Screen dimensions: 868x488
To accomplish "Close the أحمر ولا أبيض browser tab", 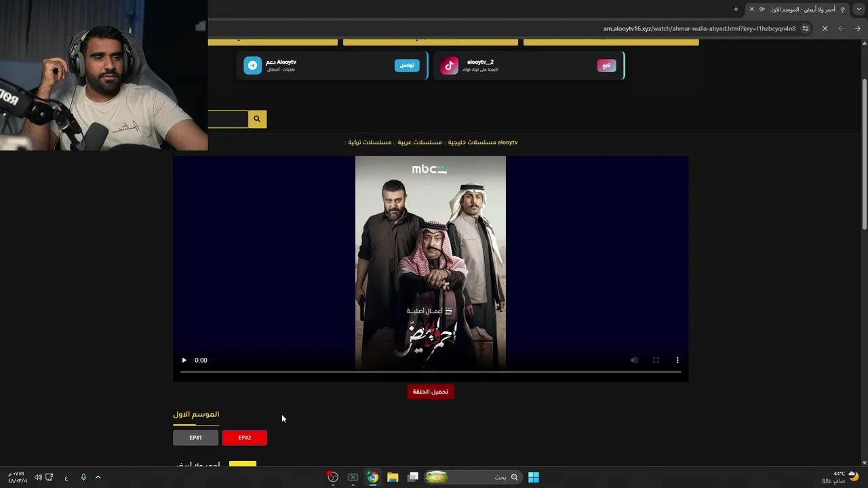I will coord(751,9).
